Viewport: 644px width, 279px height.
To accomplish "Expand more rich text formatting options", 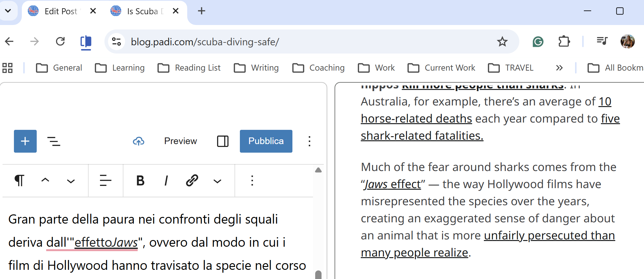I will (x=217, y=181).
